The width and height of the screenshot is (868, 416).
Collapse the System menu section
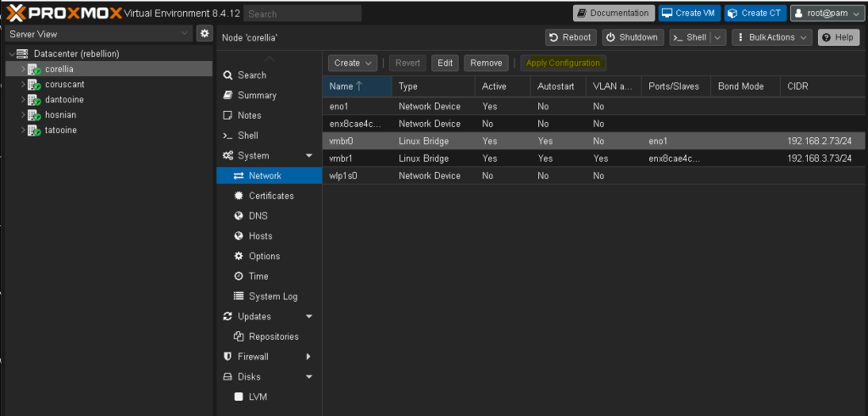point(309,156)
